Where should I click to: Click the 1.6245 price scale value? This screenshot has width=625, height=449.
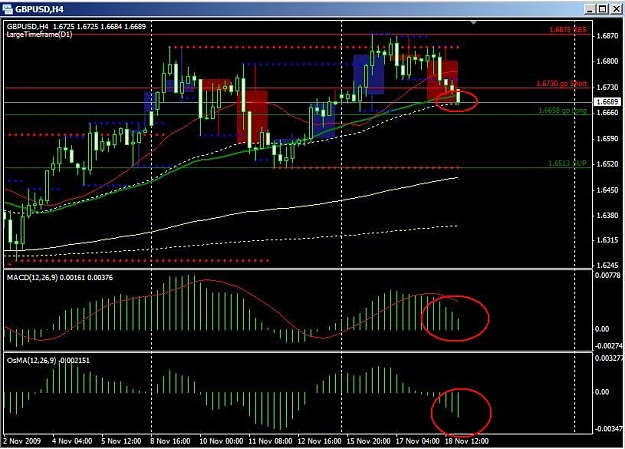pos(607,265)
